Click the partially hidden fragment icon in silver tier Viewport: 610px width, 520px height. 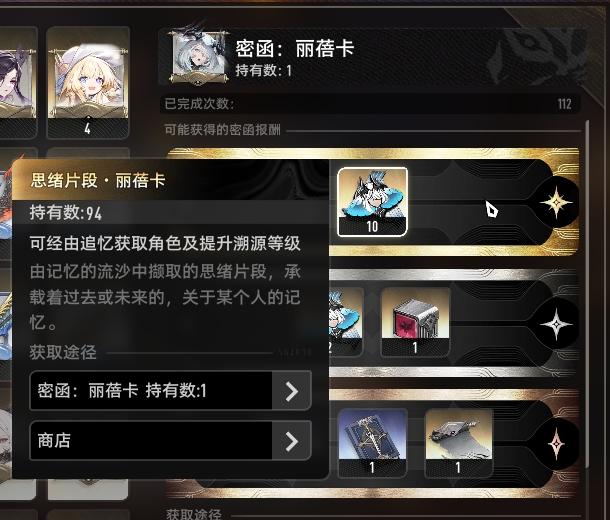click(345, 322)
